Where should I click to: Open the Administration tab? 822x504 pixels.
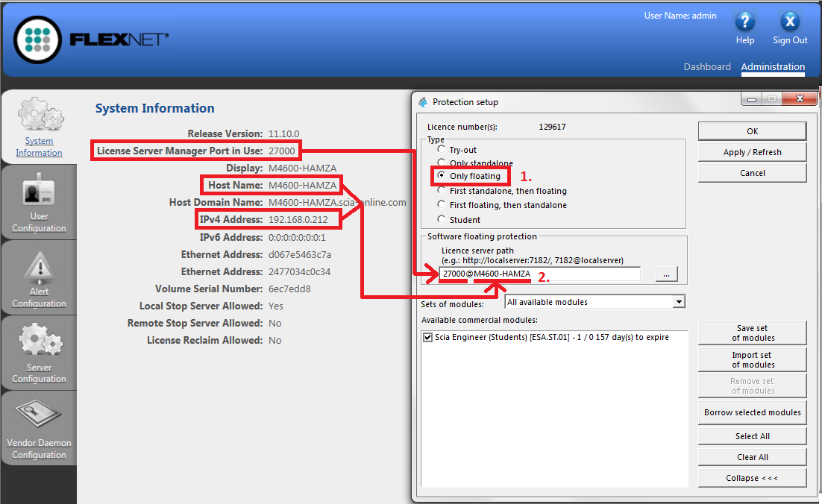(x=773, y=66)
